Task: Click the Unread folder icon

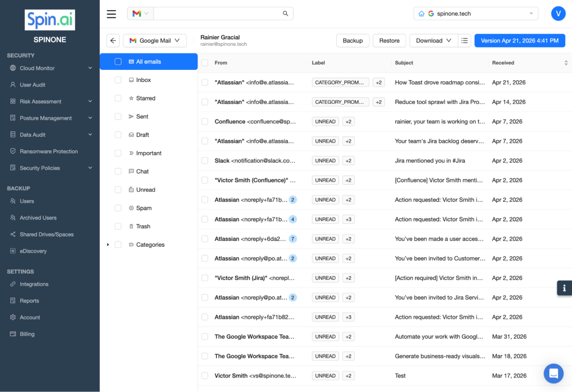Action: pyautogui.click(x=131, y=190)
